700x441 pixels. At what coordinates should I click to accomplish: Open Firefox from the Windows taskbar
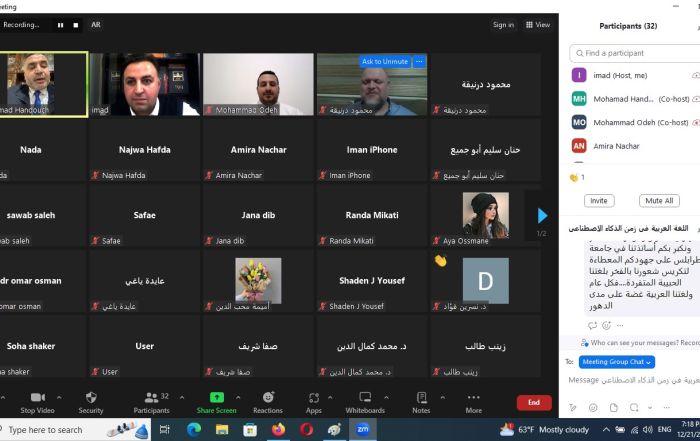[278, 429]
